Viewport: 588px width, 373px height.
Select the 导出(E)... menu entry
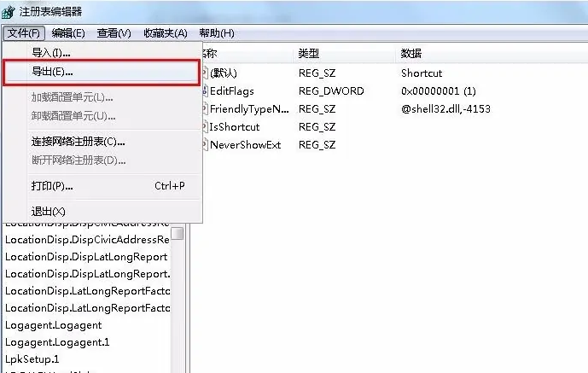[x=52, y=73]
